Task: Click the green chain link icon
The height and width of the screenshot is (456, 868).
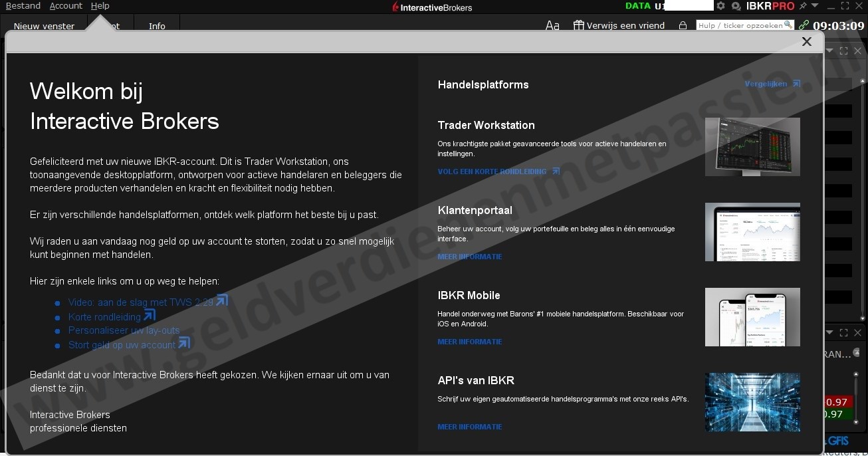Action: click(804, 25)
